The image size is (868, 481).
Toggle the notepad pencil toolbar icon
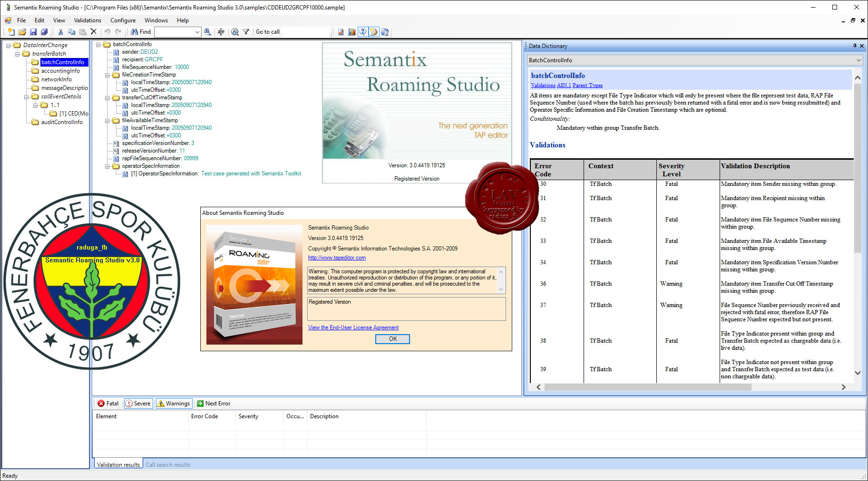pyautogui.click(x=374, y=32)
